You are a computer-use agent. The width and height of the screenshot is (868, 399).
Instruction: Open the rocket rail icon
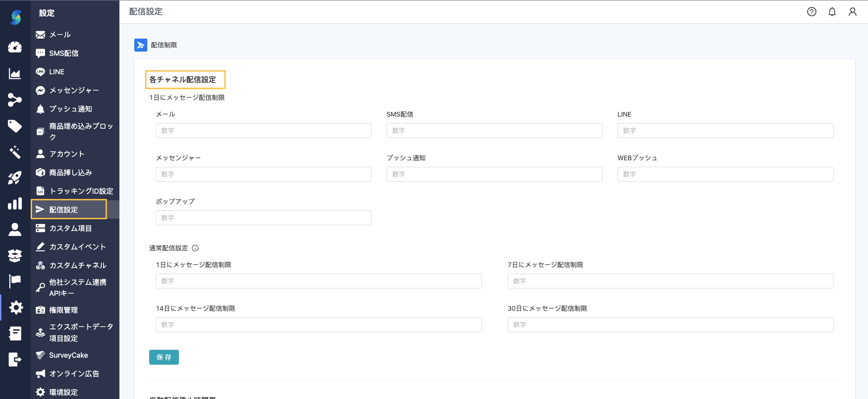15,177
